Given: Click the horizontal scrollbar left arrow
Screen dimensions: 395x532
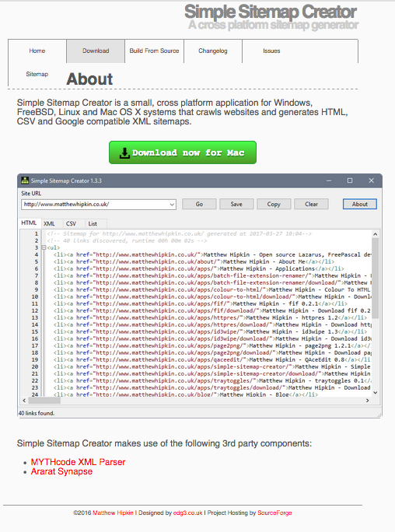Looking at the screenshot, I should pyautogui.click(x=24, y=401).
